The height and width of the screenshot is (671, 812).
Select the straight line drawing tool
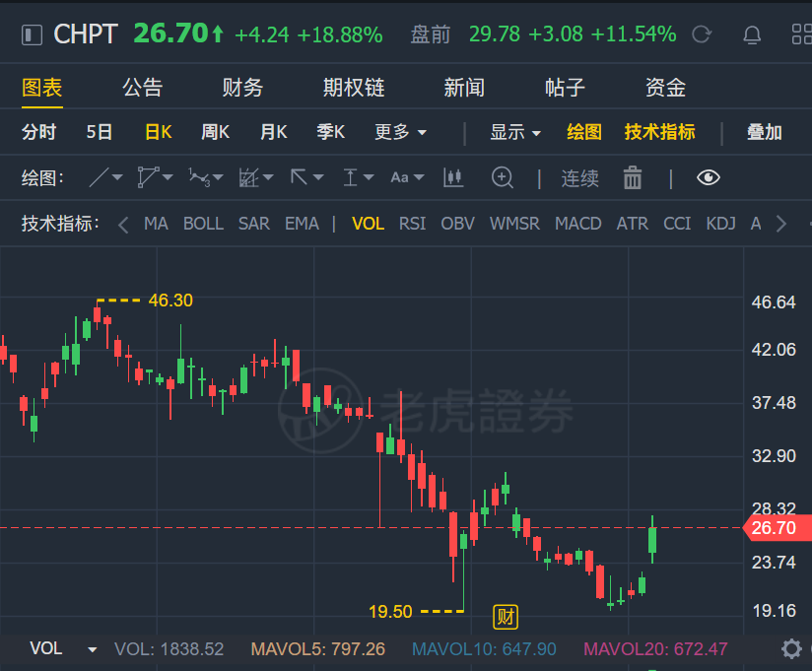[99, 177]
